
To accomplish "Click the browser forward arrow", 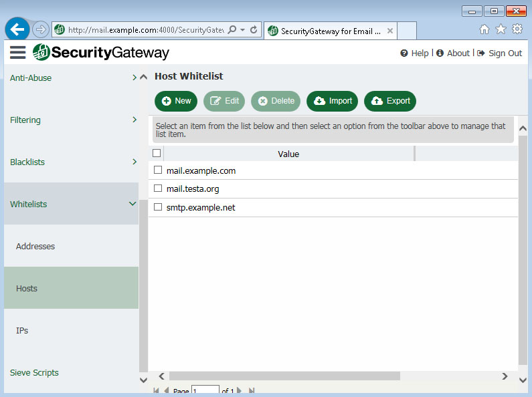I will [40, 30].
